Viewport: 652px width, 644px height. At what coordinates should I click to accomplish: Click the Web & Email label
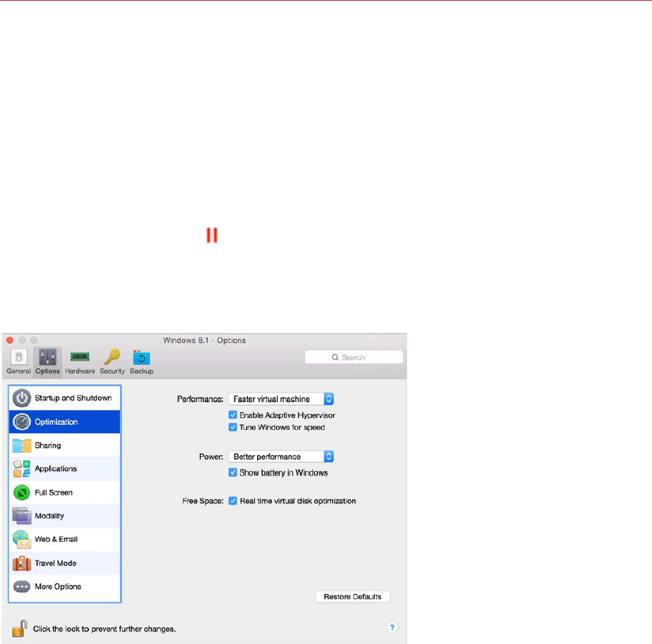[56, 539]
